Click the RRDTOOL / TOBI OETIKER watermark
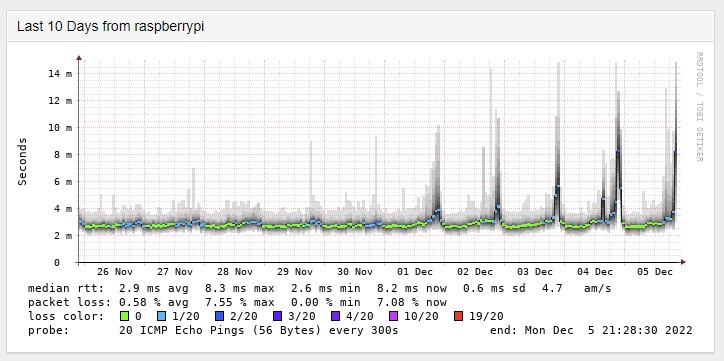Screen dimensions: 724x361 point(699,107)
